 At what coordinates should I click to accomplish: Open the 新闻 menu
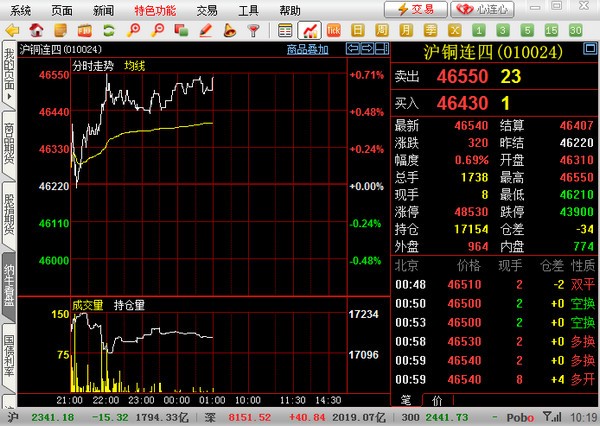click(x=103, y=11)
